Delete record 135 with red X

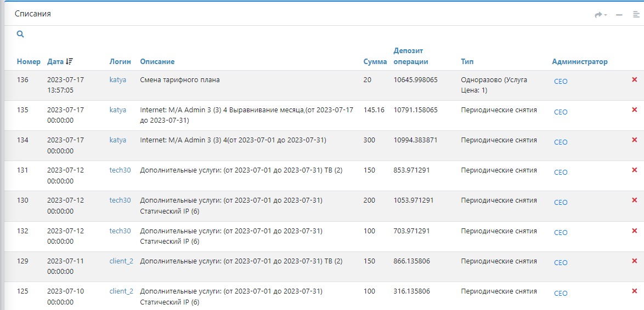[x=635, y=110]
